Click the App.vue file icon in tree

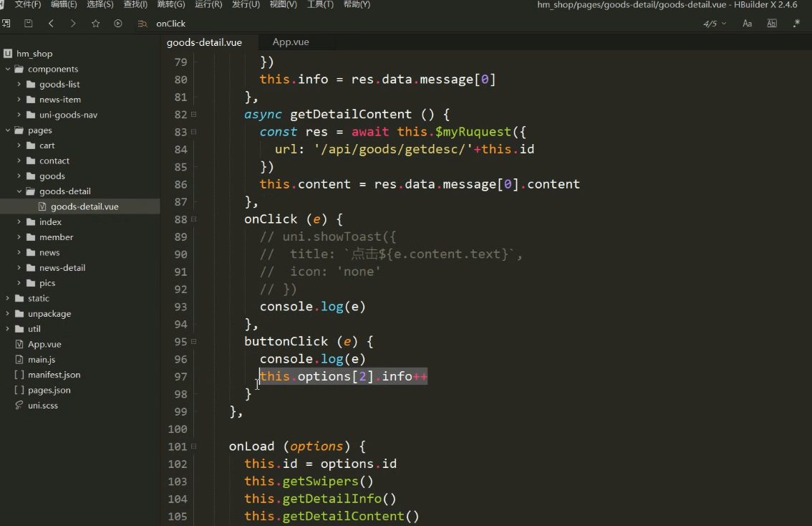[x=19, y=344]
